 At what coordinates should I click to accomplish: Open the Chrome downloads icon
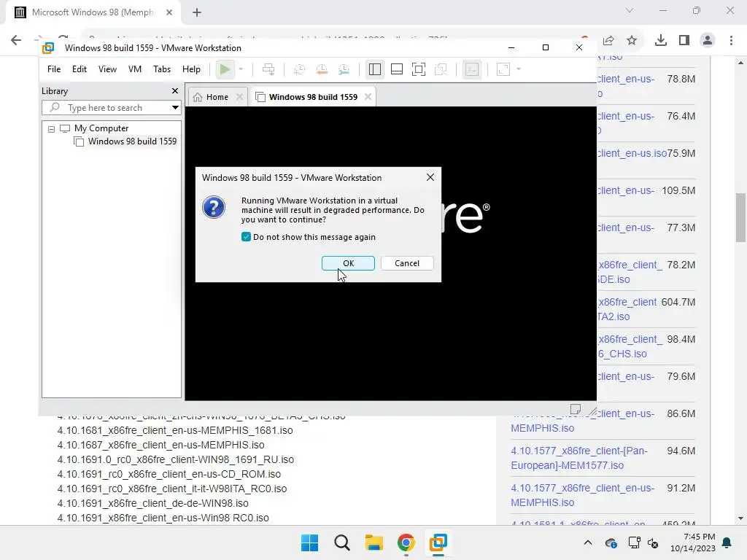click(661, 41)
